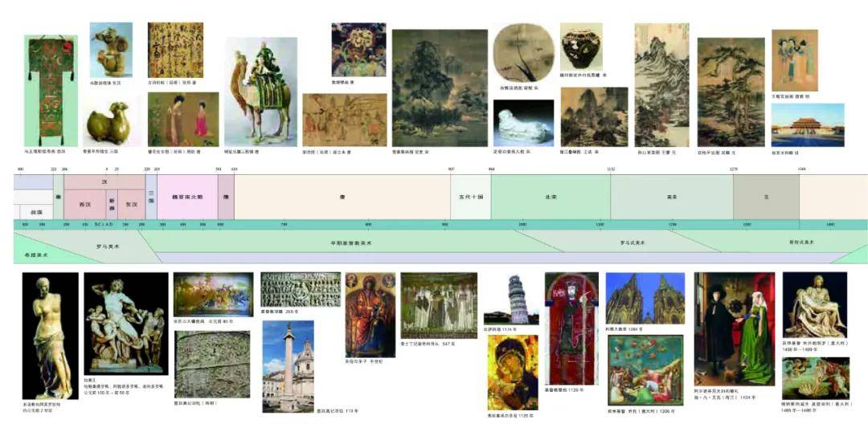
Task: Click the 唐 dynasty segment
Action: pyautogui.click(x=342, y=198)
